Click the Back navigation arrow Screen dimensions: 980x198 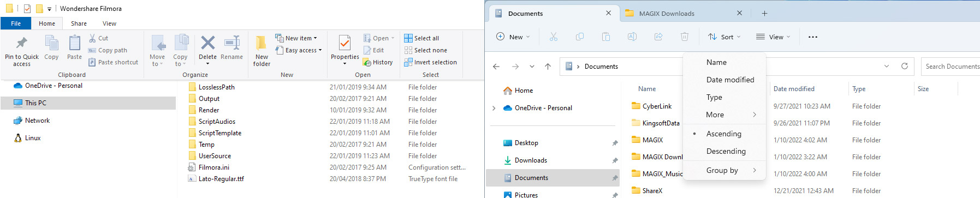coord(496,67)
